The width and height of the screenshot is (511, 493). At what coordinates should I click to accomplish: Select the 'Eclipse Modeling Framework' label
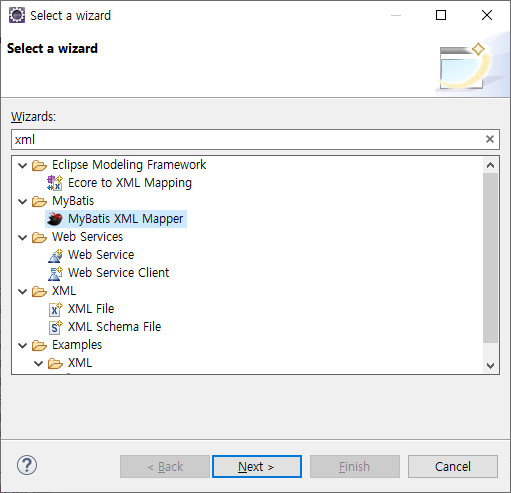(129, 165)
